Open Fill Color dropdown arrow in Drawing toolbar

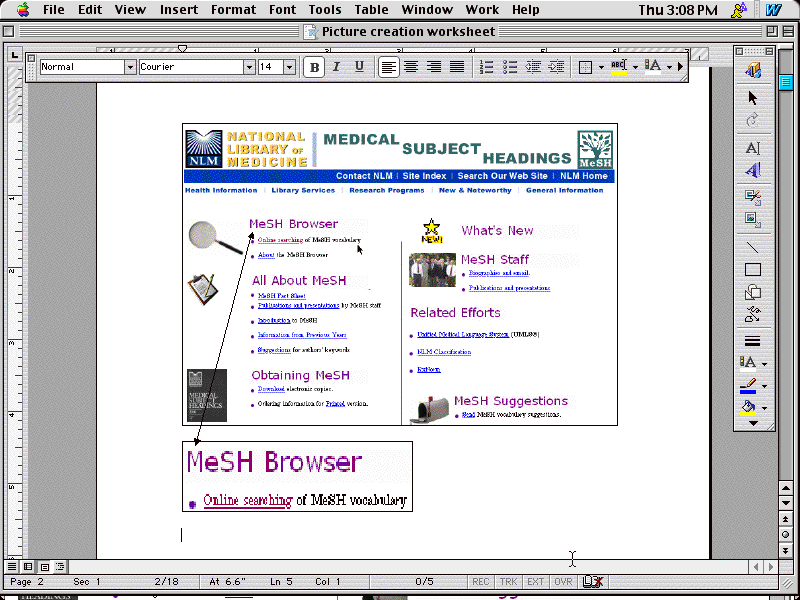[x=764, y=409]
